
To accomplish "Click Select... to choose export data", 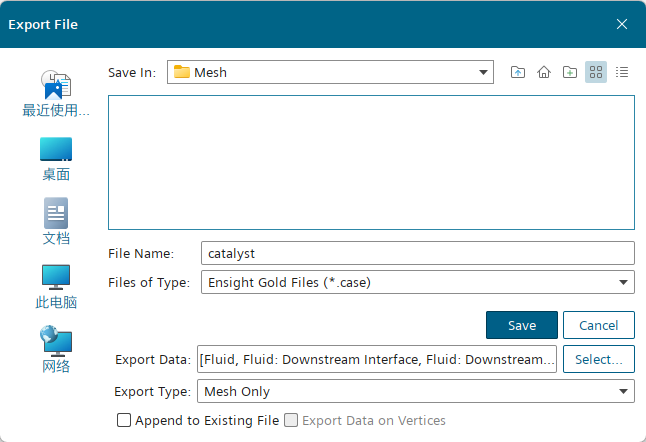I will [x=598, y=359].
